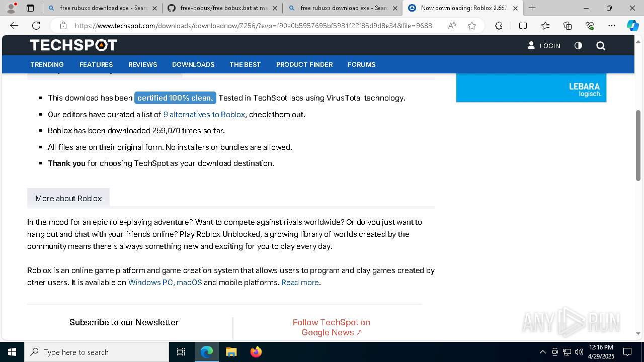Click the Read more link
This screenshot has width=644, height=362.
[300, 283]
